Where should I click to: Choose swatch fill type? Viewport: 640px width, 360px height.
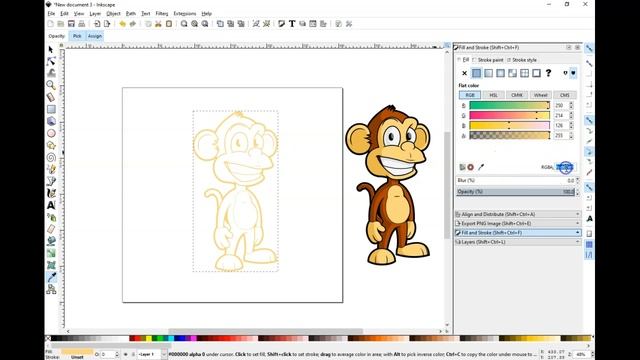coord(536,73)
